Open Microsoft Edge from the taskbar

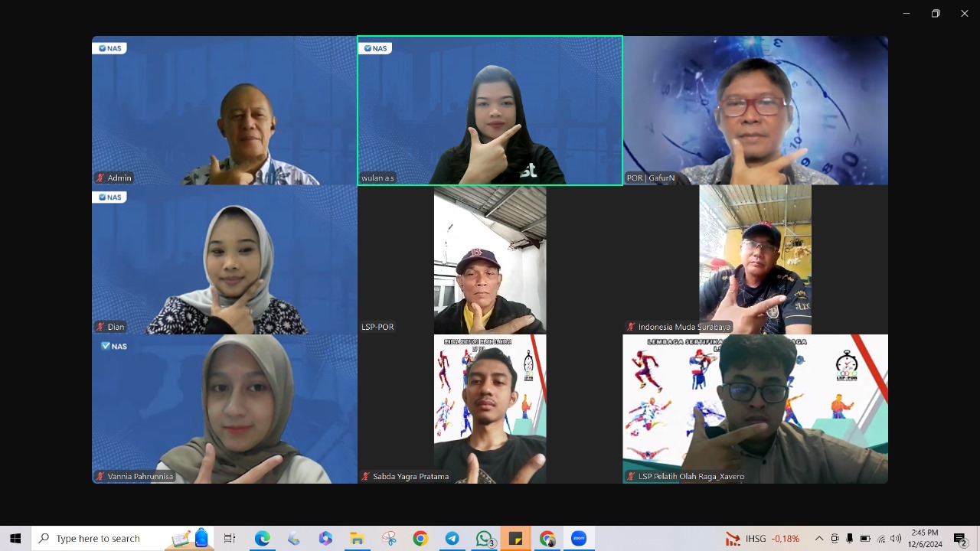(263, 539)
